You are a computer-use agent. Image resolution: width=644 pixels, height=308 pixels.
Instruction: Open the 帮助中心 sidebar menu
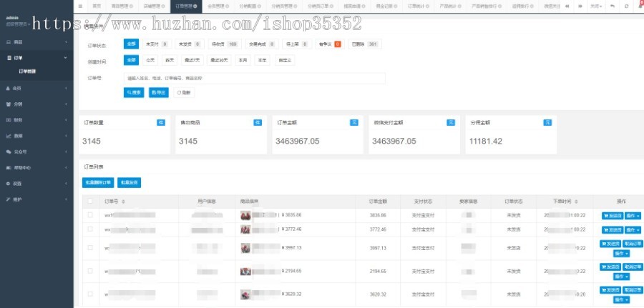coord(37,168)
